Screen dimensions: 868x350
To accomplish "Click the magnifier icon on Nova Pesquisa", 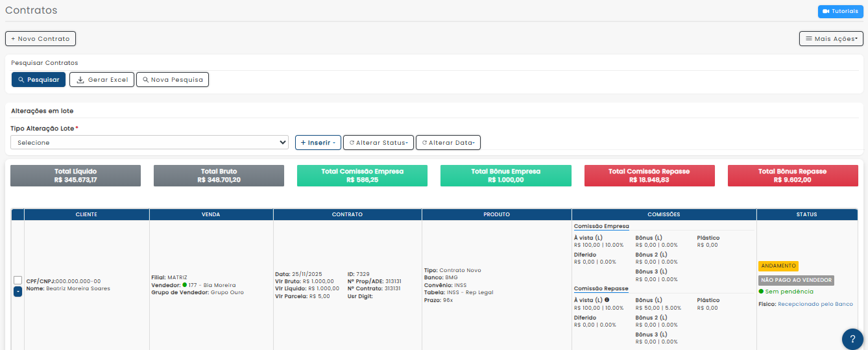I will pos(145,80).
